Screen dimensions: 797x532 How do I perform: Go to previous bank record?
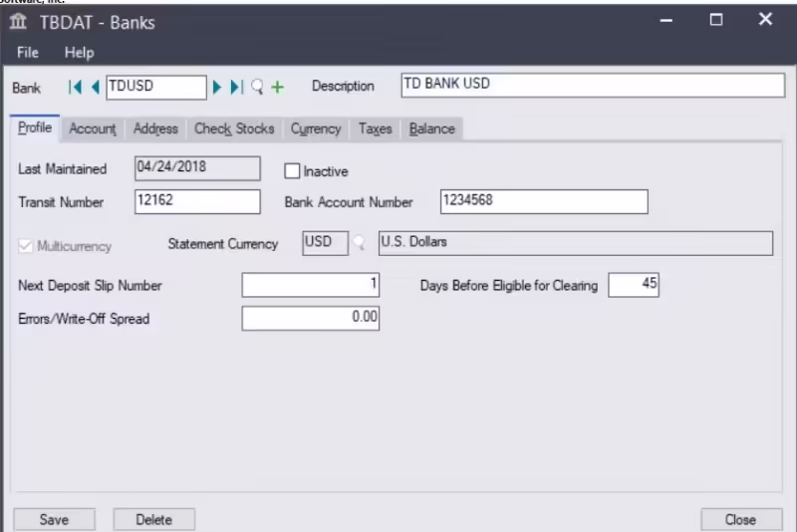tap(95, 88)
